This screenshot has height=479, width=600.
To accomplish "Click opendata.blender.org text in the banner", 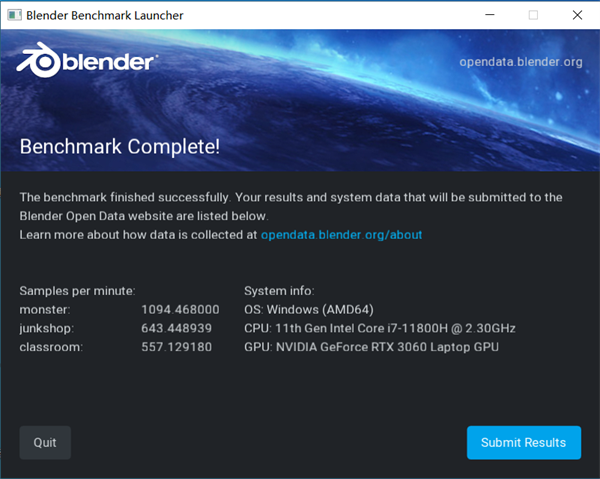I will [x=520, y=62].
